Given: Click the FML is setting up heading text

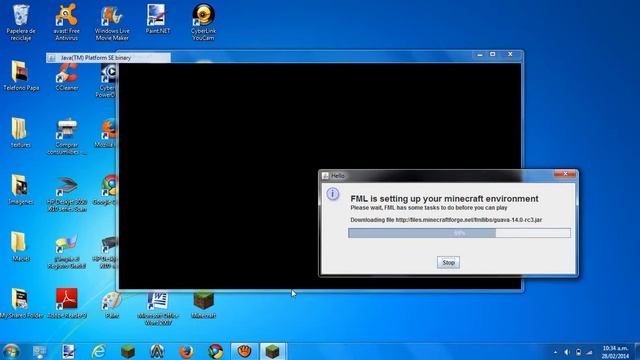Looking at the screenshot, I should [444, 198].
